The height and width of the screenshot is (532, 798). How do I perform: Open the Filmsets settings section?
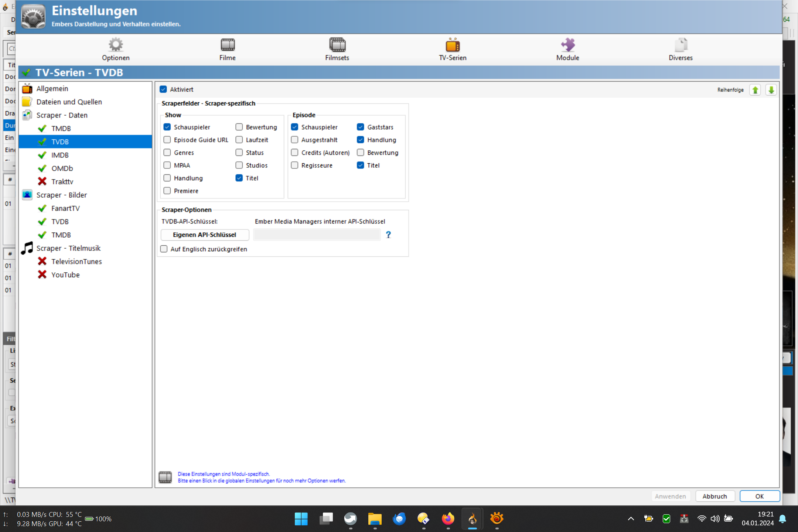(337, 49)
